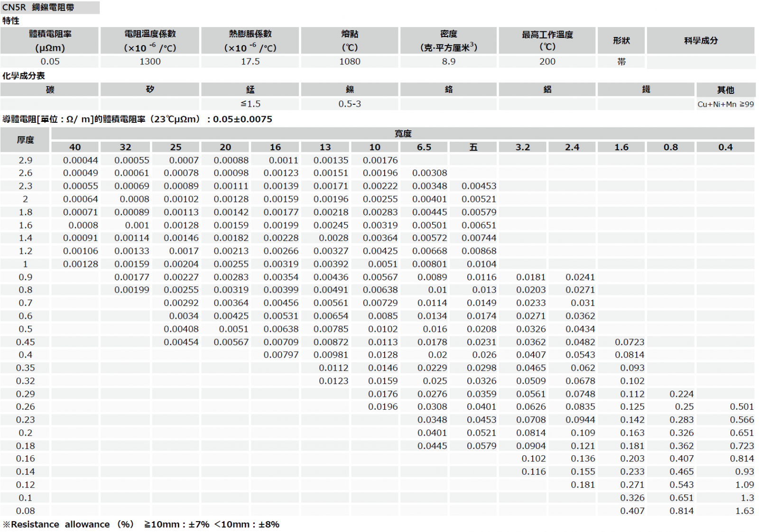The image size is (759, 532).
Task: Click the '熔點 (℃)' header cell
Action: (350, 41)
